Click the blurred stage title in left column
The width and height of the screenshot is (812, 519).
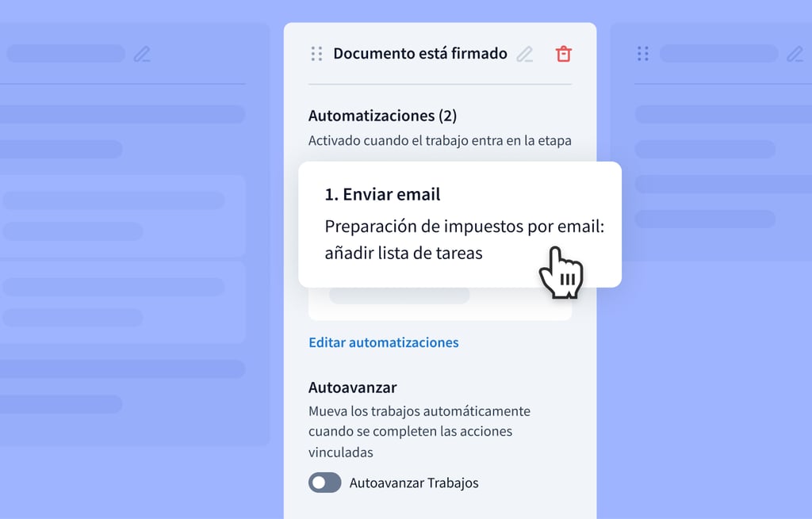click(66, 54)
